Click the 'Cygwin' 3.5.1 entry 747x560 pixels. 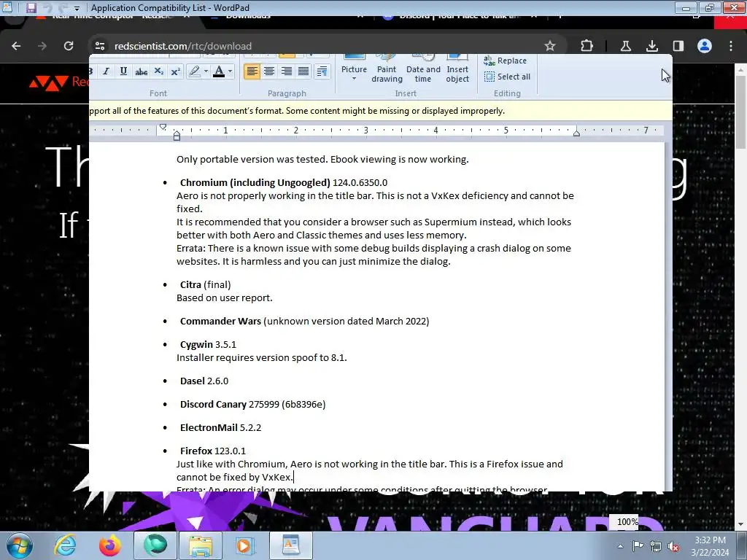pyautogui.click(x=208, y=345)
